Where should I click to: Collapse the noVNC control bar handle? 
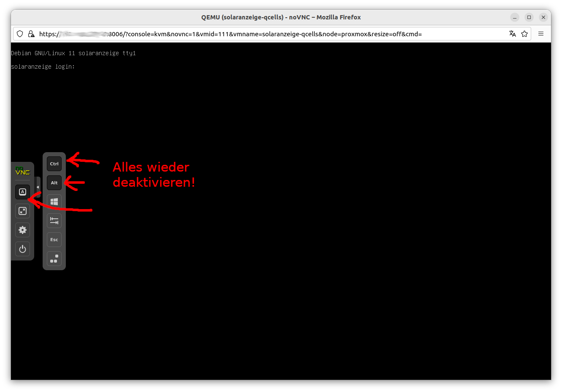tap(38, 187)
